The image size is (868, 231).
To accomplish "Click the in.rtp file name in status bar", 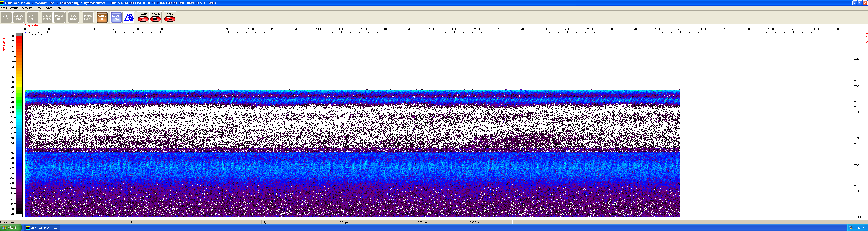I will point(134,222).
